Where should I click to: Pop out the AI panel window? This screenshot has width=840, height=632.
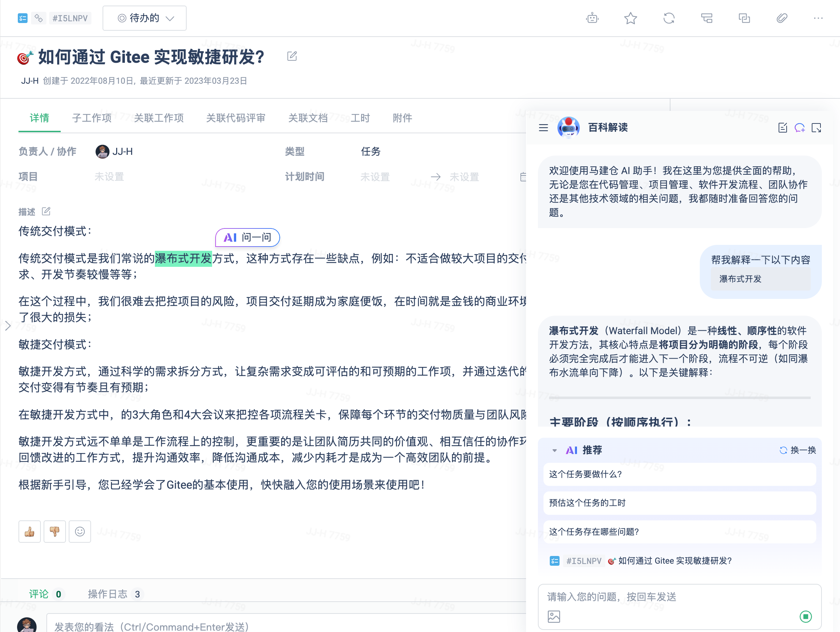(x=816, y=128)
